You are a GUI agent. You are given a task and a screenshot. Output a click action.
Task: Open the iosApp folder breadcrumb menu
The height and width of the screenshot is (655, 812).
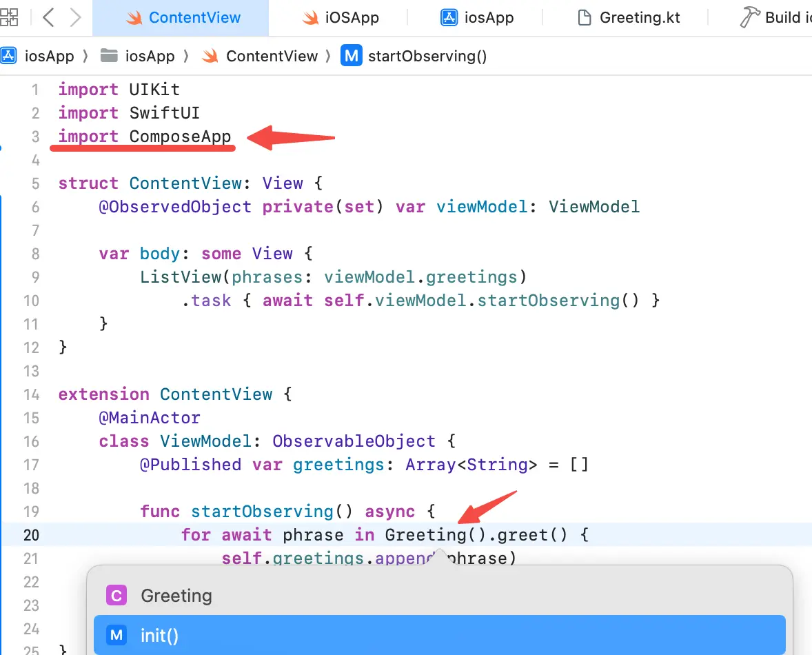coord(150,56)
